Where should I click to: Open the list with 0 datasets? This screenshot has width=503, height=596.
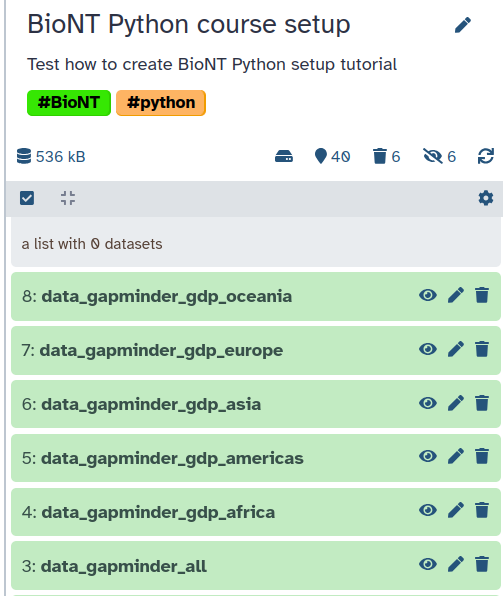point(255,242)
